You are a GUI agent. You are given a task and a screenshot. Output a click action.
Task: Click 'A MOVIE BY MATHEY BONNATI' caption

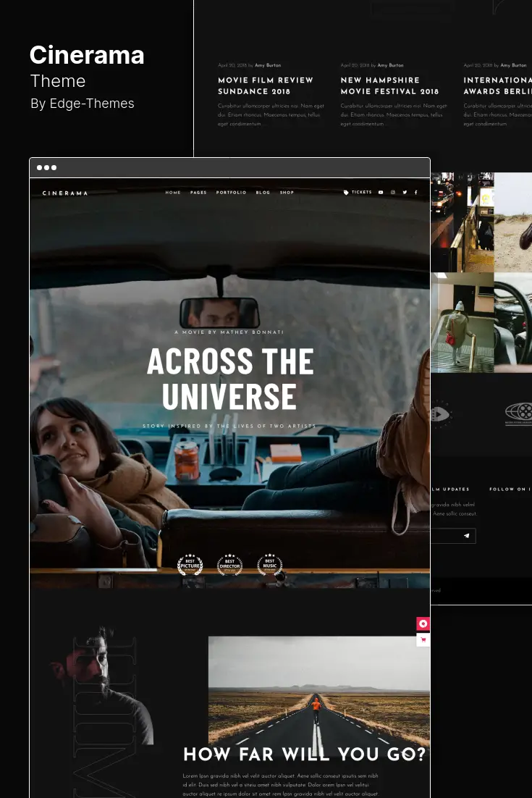coord(229,332)
